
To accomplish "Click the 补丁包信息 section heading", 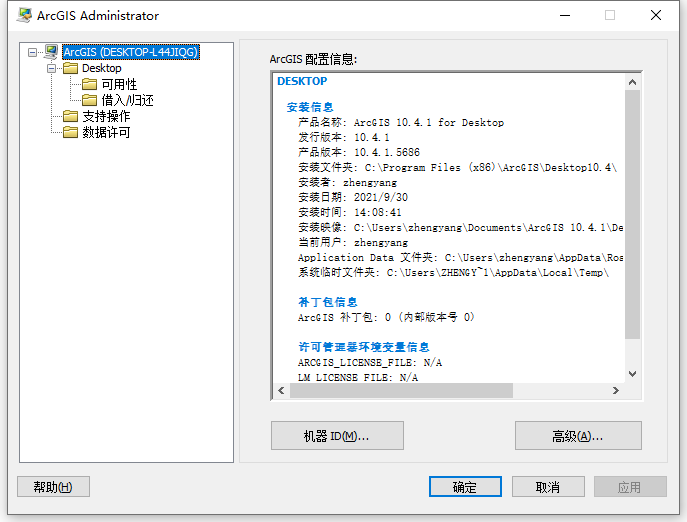I will [328, 302].
